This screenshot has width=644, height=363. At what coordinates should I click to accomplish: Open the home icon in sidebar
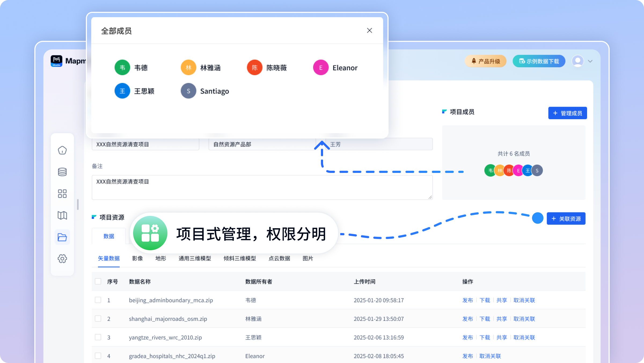tap(62, 150)
